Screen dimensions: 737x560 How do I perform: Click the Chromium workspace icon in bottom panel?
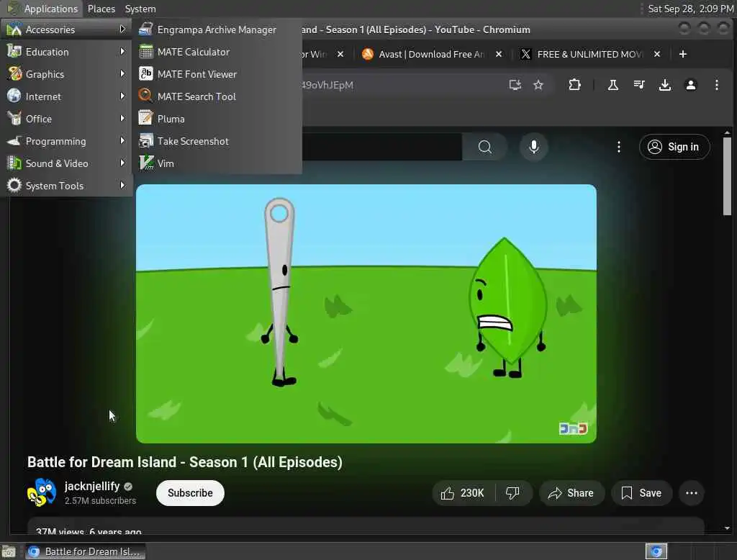(656, 551)
